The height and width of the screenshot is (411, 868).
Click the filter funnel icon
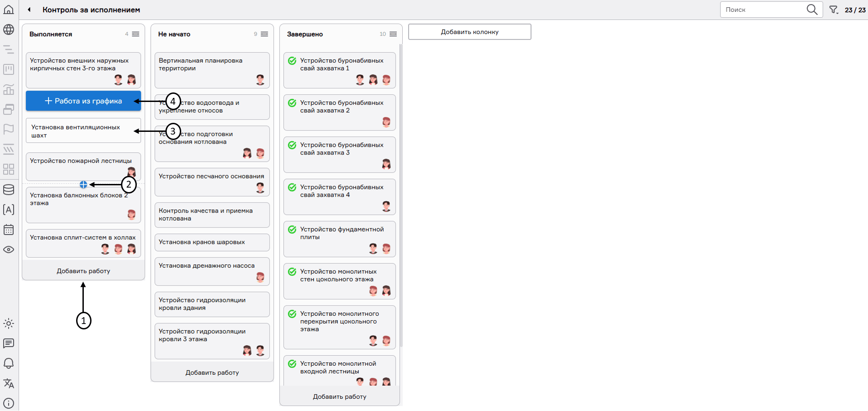pos(834,10)
